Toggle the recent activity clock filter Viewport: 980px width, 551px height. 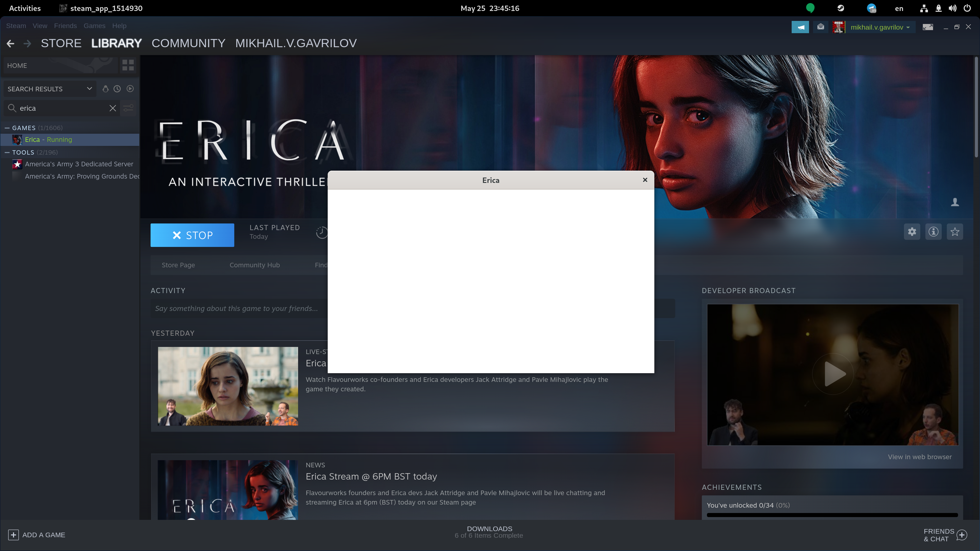pyautogui.click(x=117, y=89)
